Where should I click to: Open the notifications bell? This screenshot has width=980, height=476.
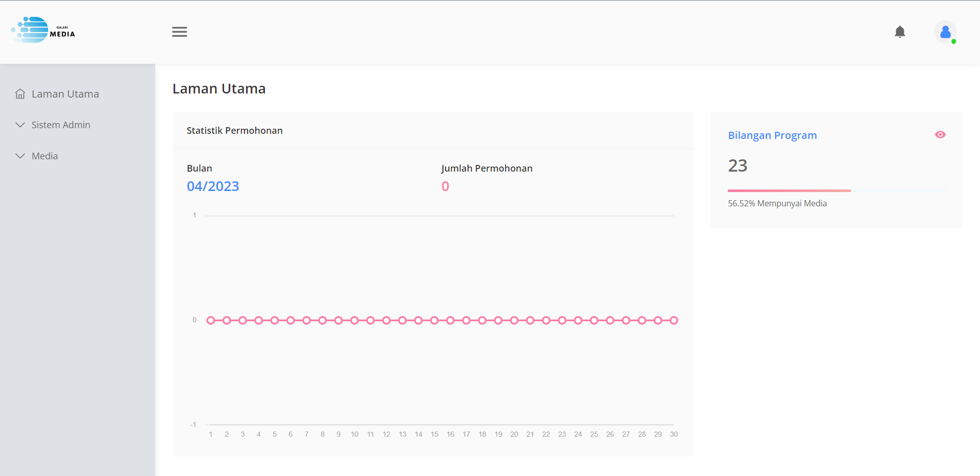900,32
